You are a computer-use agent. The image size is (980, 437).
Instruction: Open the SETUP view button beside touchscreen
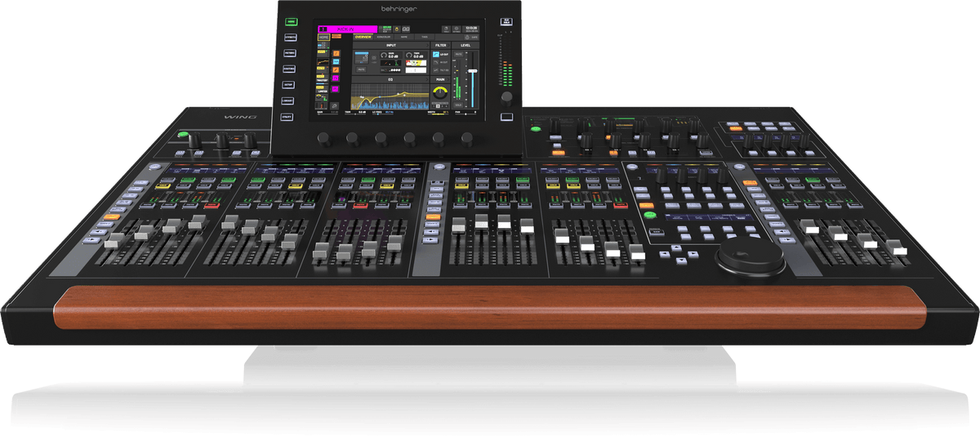tap(288, 85)
